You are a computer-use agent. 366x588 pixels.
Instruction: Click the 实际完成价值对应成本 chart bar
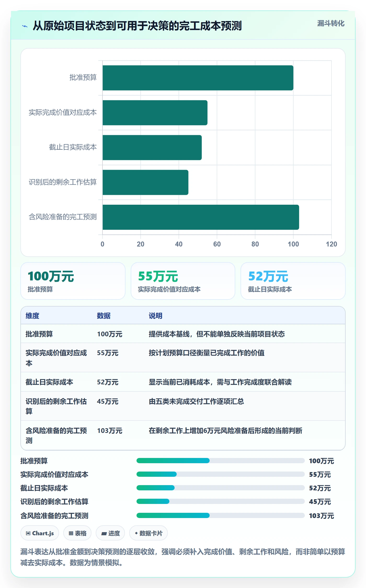point(155,113)
